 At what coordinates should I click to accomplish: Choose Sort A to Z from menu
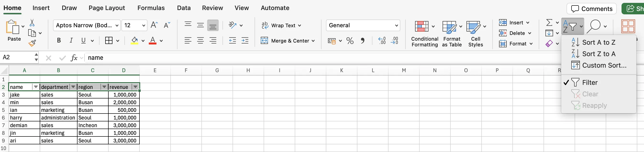599,43
